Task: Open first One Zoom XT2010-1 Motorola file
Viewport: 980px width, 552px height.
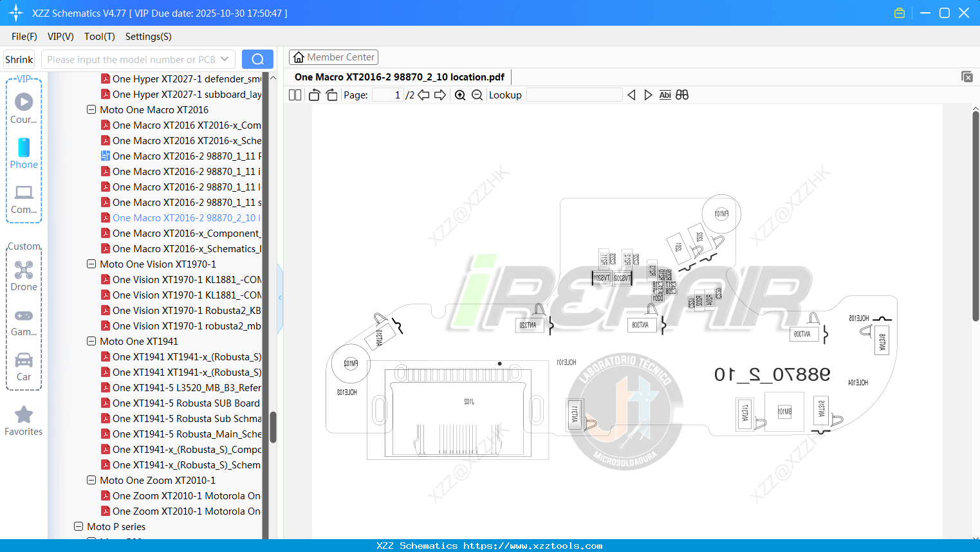Action: tap(181, 495)
